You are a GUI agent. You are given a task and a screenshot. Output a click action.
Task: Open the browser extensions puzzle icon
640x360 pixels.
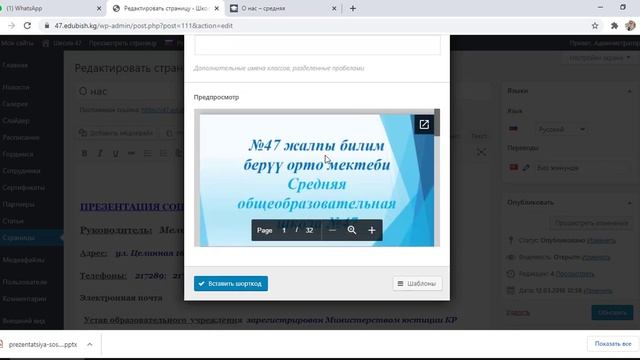point(614,26)
